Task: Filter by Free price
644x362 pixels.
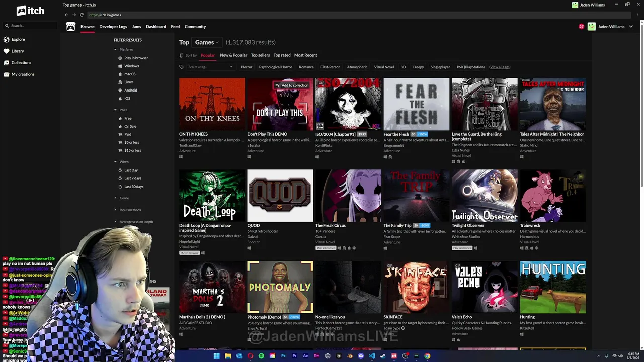Action: (x=125, y=118)
